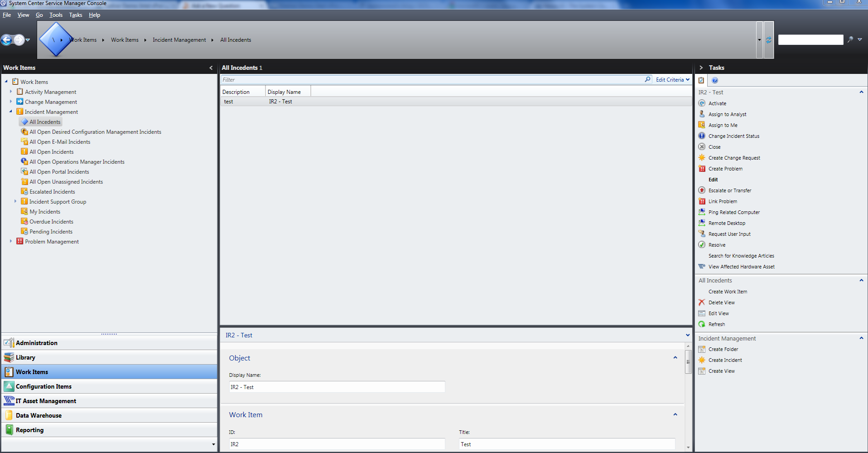Click the Change Incident Status link
Screen dimensions: 868x453
733,136
